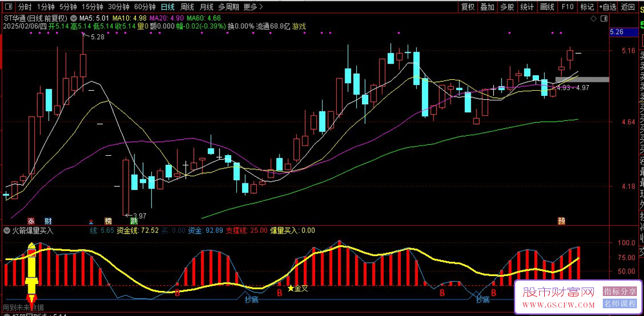Switch to 周线 weekly chart

(x=187, y=6)
